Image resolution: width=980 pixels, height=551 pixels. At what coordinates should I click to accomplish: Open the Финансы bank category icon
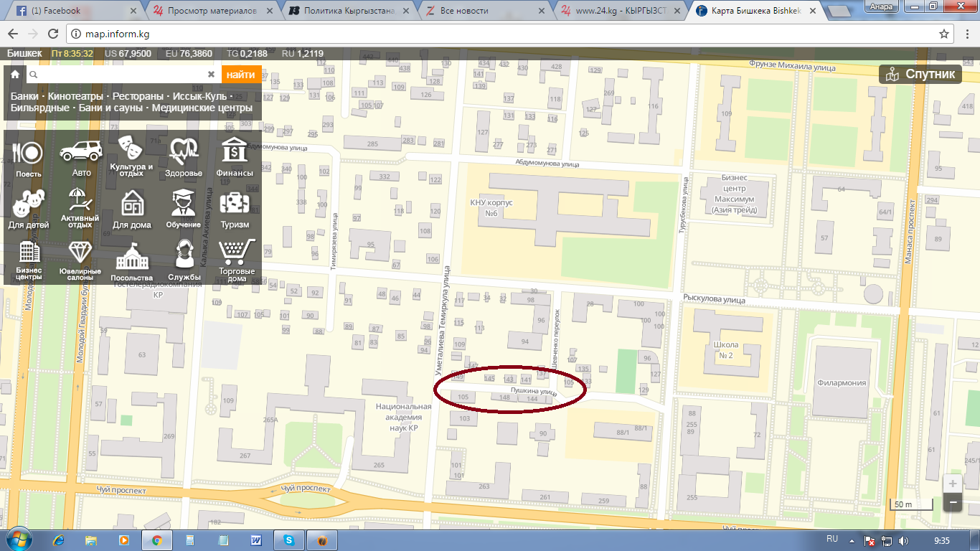coord(235,151)
